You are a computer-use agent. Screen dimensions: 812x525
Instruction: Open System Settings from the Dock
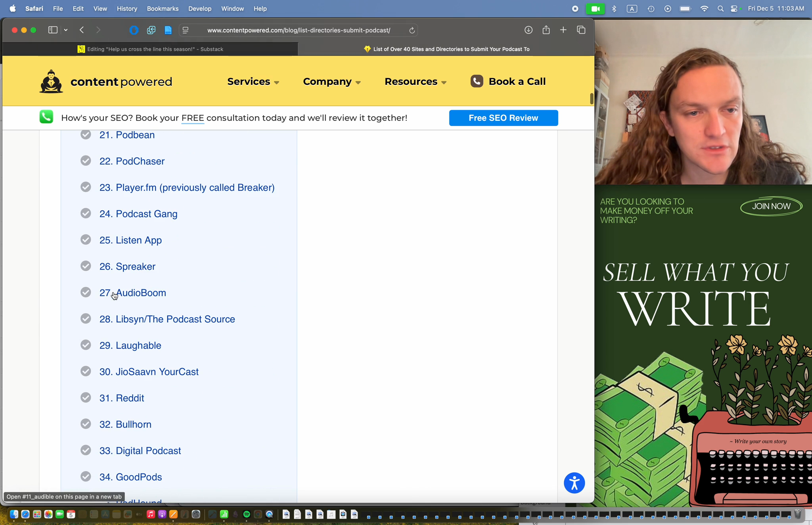pos(196,514)
